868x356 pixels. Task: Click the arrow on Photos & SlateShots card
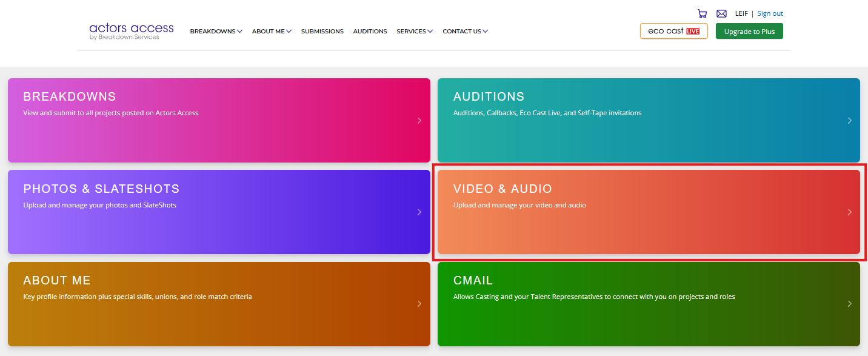point(419,212)
